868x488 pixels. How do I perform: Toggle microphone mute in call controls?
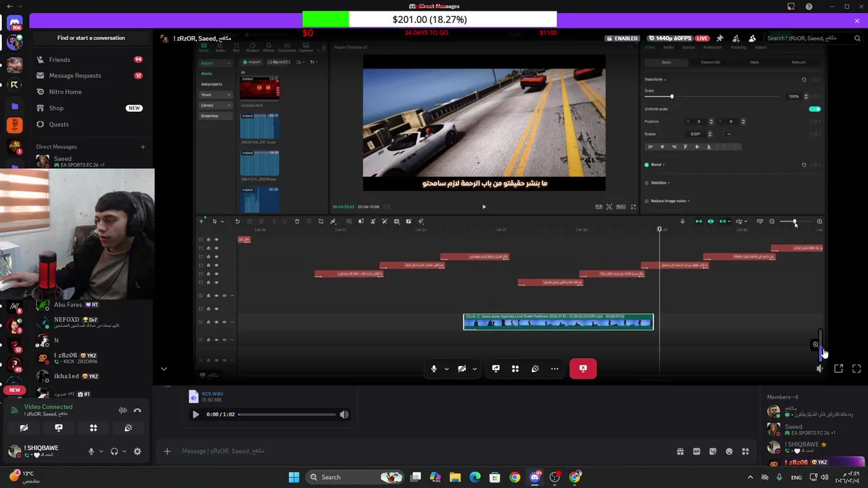pos(434,369)
